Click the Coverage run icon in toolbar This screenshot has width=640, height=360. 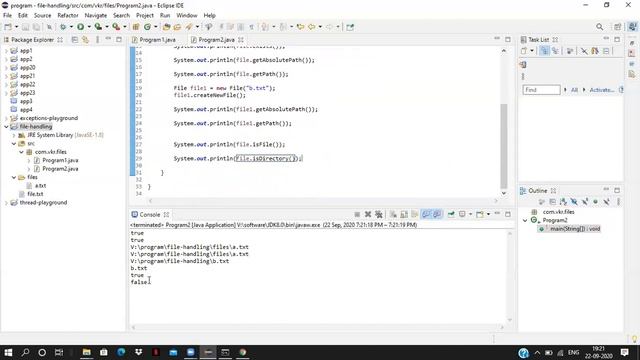[x=98, y=27]
